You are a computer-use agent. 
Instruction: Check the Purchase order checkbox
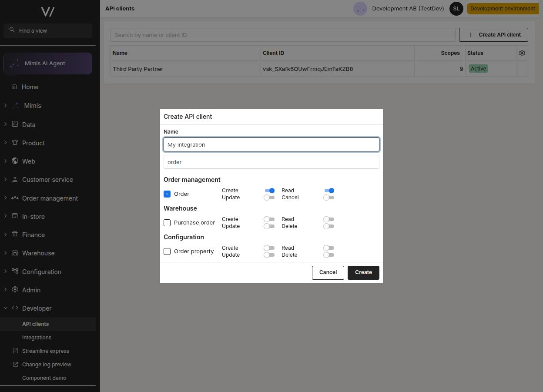point(167,223)
